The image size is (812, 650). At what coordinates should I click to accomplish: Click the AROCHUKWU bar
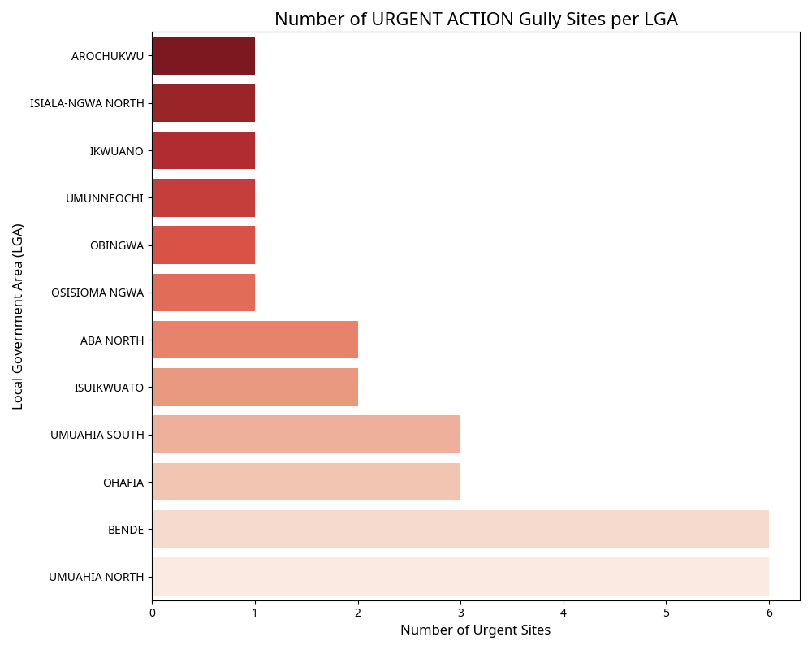tap(203, 56)
